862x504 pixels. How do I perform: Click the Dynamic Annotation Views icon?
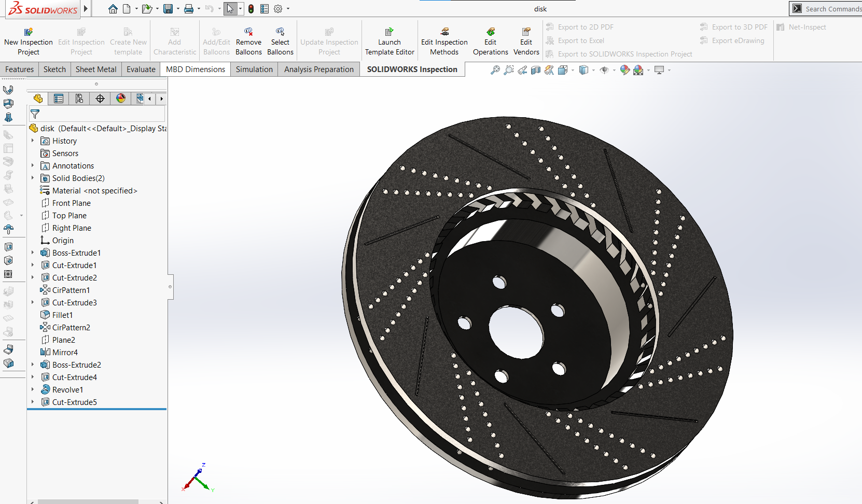tap(549, 70)
